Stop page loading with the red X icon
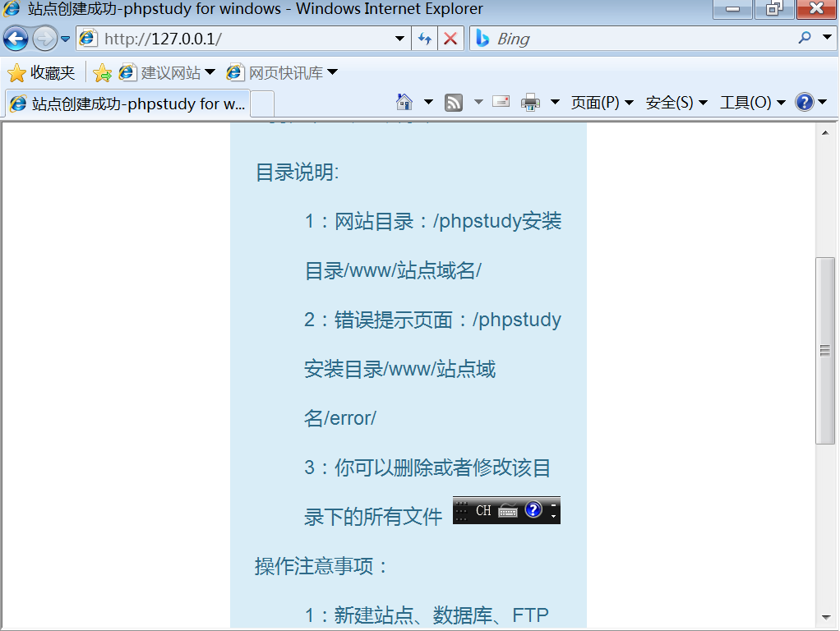This screenshot has height=631, width=840. (x=450, y=38)
